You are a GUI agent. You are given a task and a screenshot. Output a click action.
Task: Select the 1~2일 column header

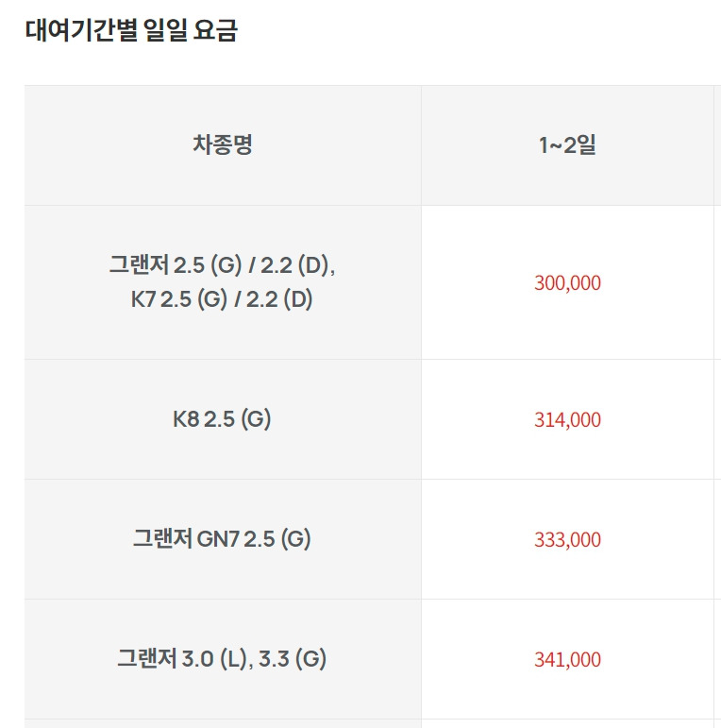pyautogui.click(x=567, y=144)
